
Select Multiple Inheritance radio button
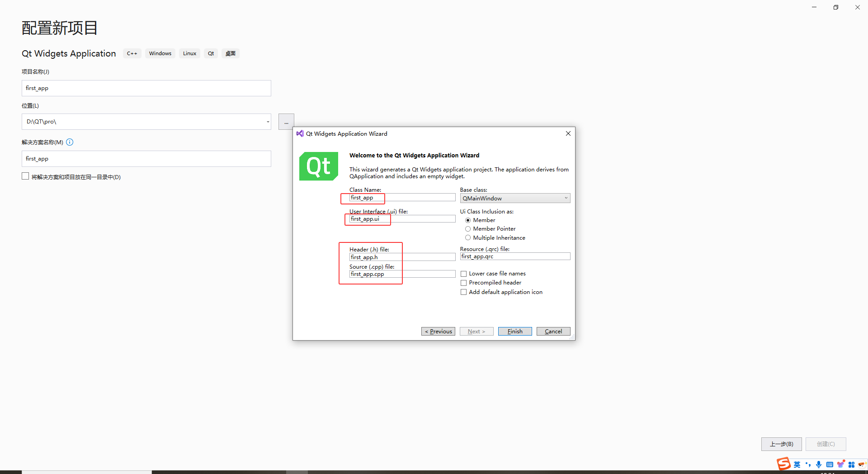[x=468, y=238]
